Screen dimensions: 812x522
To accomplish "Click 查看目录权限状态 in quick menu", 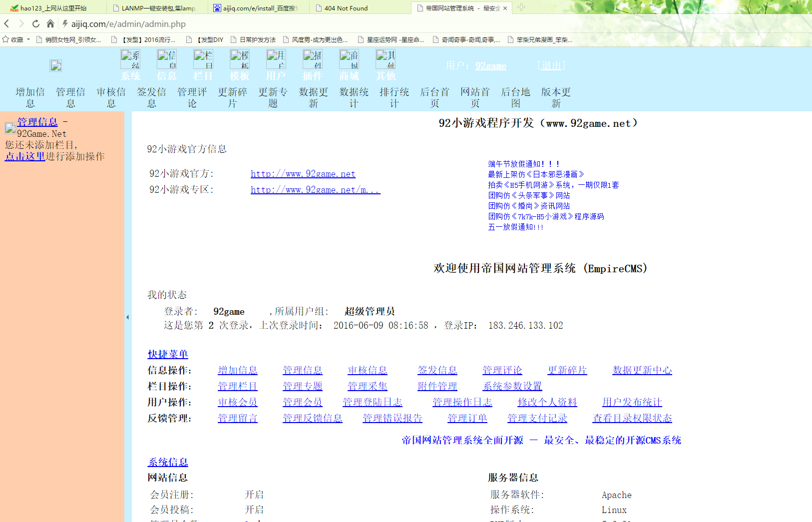I will click(632, 418).
